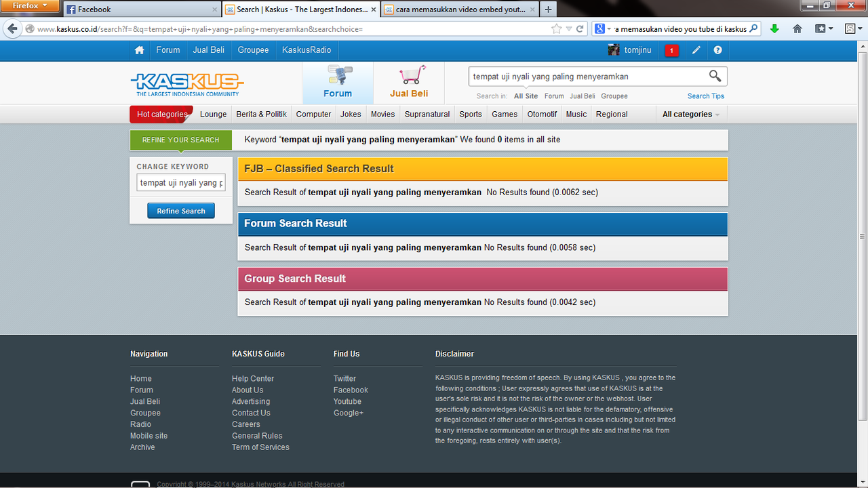Open the S add-on toolbar dropdown
The width and height of the screenshot is (868, 488).
[853, 29]
